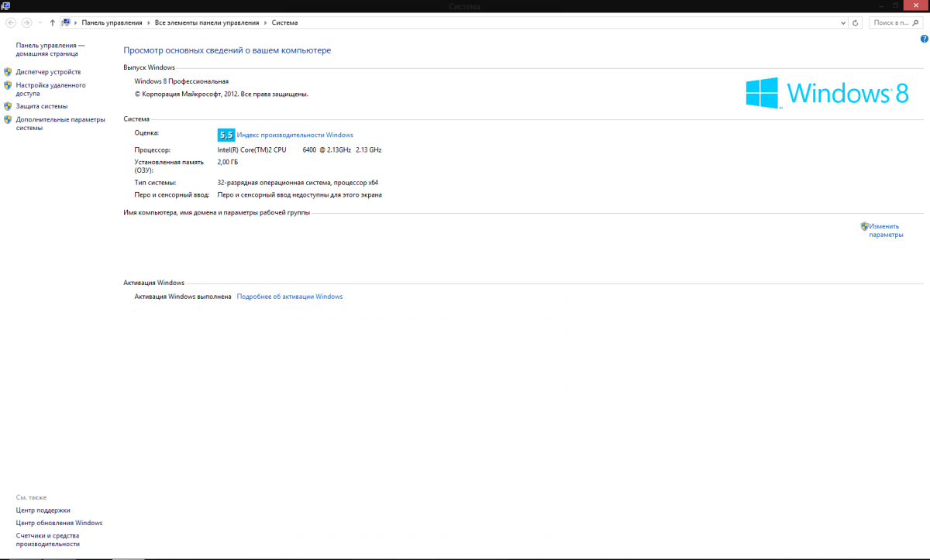Open Центр обновления Windows link
The image size is (930, 560).
tap(59, 523)
